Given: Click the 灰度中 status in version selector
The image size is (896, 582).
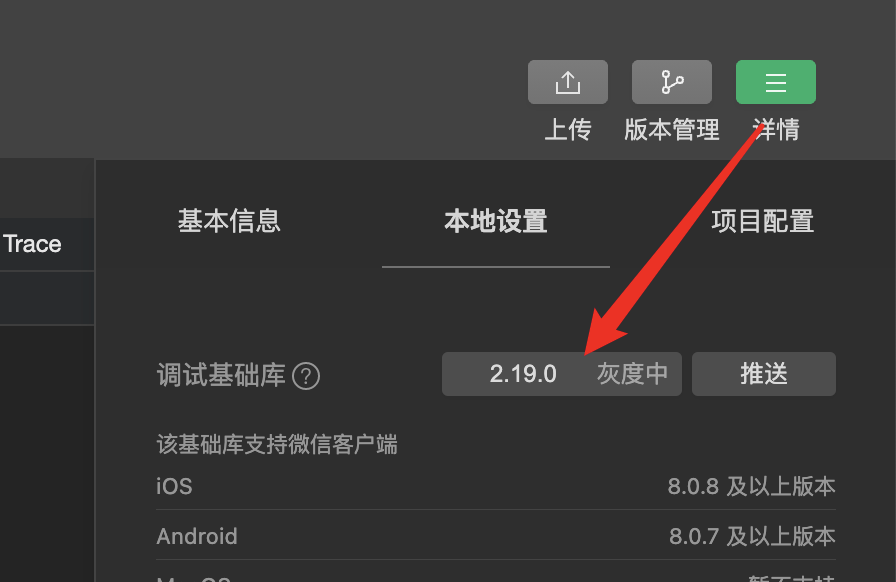Looking at the screenshot, I should pos(632,374).
